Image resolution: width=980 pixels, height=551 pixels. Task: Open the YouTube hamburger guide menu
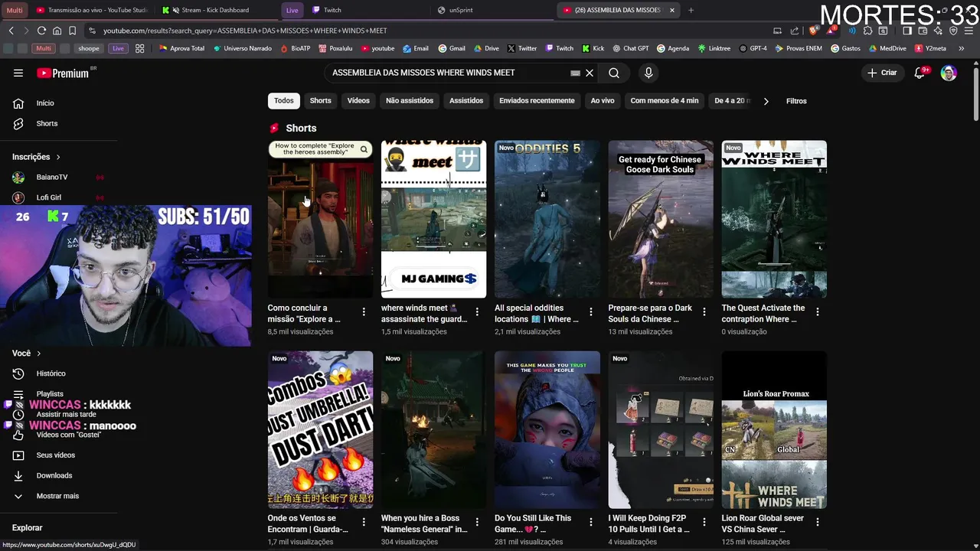[x=18, y=73]
